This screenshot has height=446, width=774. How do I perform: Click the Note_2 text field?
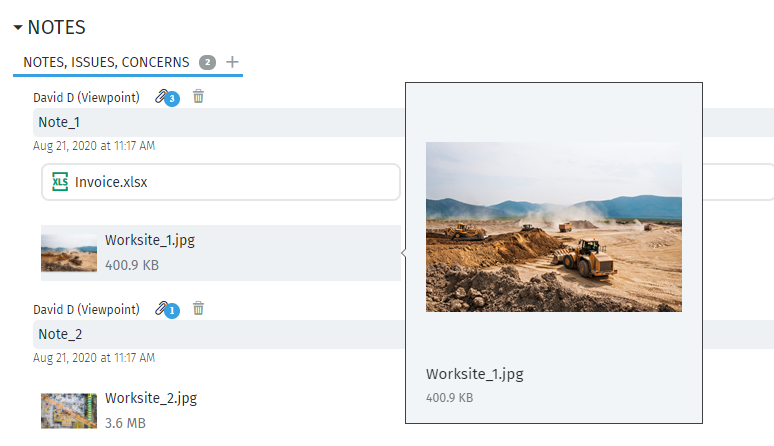coord(219,334)
